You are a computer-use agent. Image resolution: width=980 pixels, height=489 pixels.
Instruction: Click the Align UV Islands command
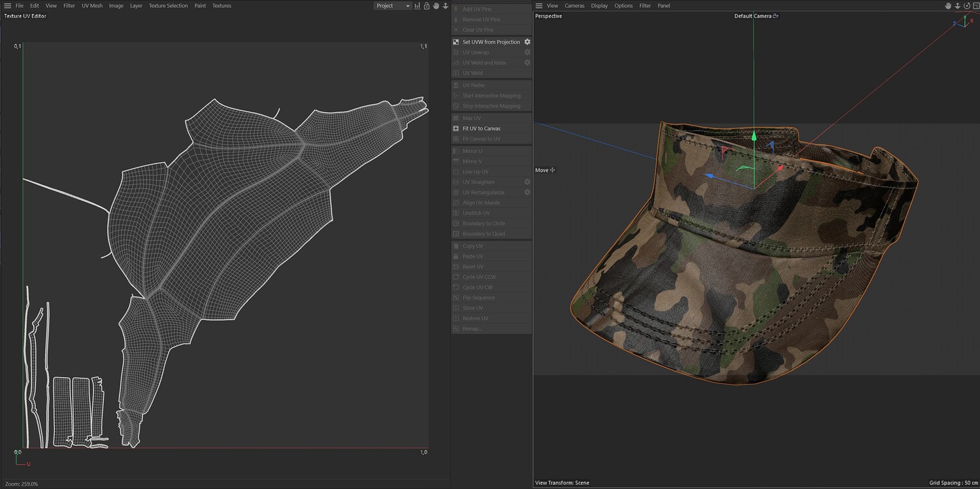click(x=491, y=203)
